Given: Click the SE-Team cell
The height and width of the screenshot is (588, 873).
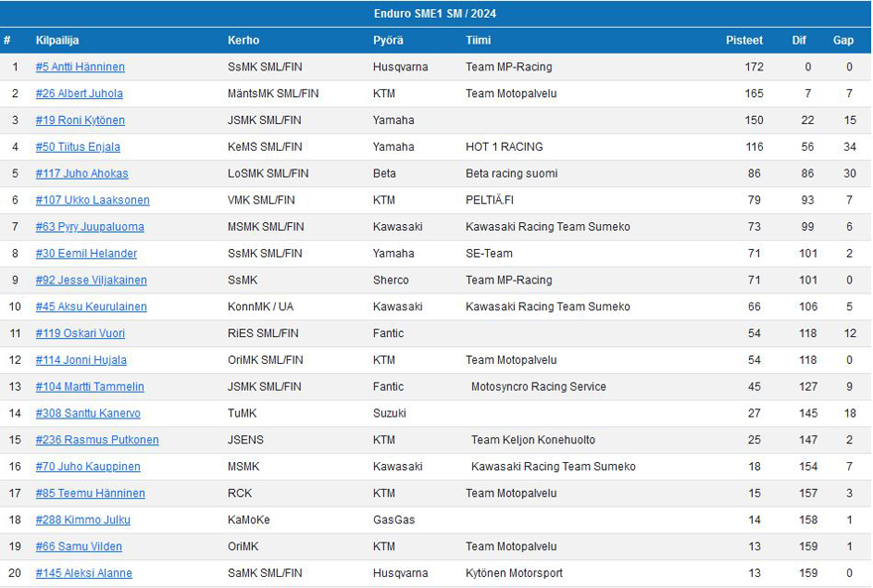Looking at the screenshot, I should 489,254.
